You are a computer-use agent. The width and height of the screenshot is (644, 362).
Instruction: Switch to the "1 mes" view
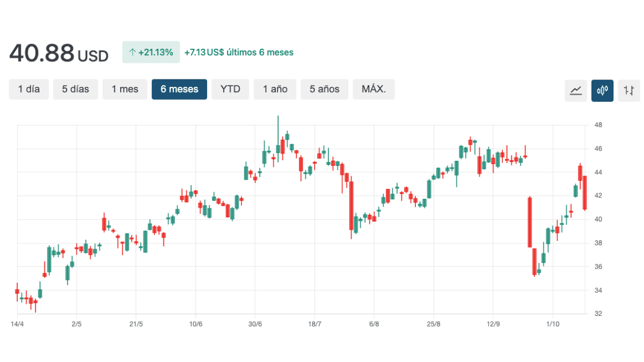coord(125,89)
